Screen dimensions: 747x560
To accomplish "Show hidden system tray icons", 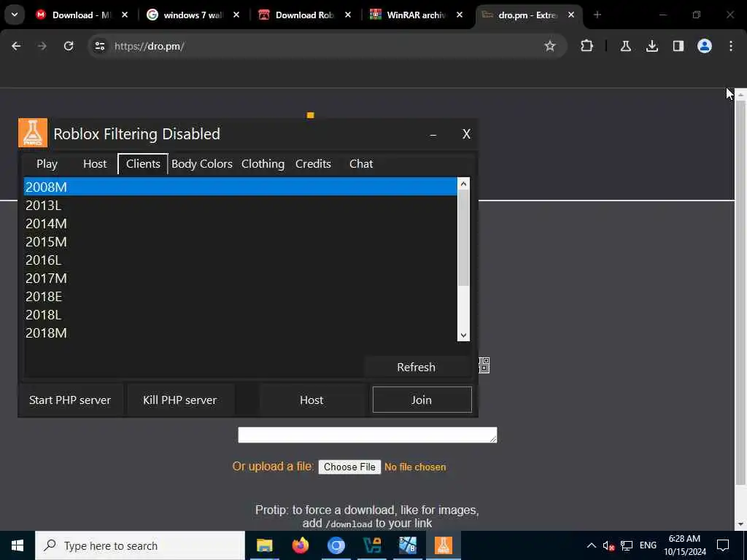I will point(591,545).
